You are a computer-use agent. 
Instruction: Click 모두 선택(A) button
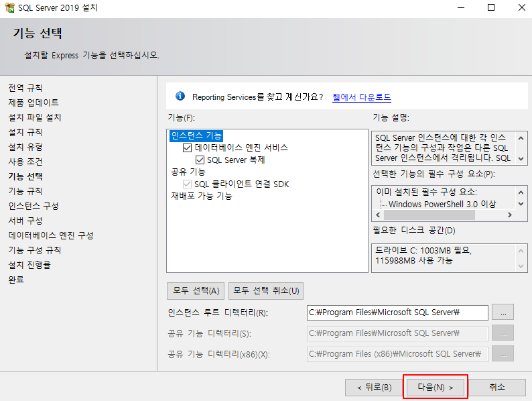(196, 291)
